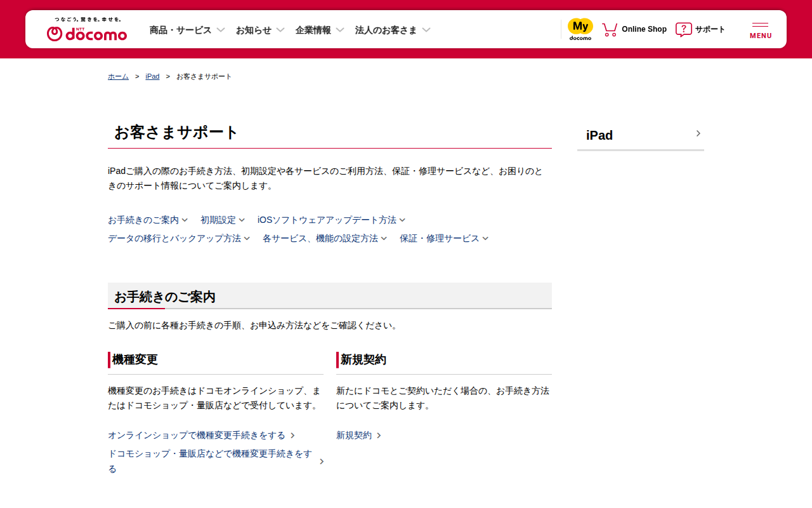This screenshot has width=812, height=508.
Task: Click the 新規契約 subheading
Action: (363, 360)
